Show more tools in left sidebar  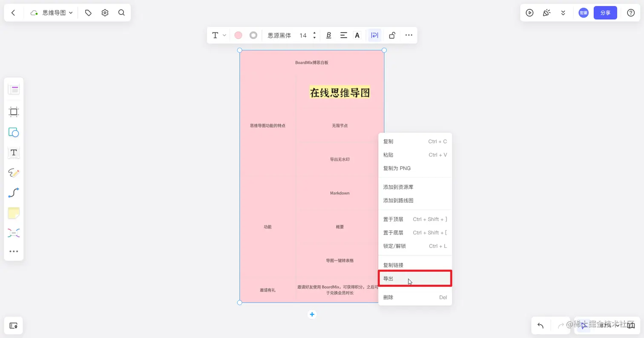point(14,252)
